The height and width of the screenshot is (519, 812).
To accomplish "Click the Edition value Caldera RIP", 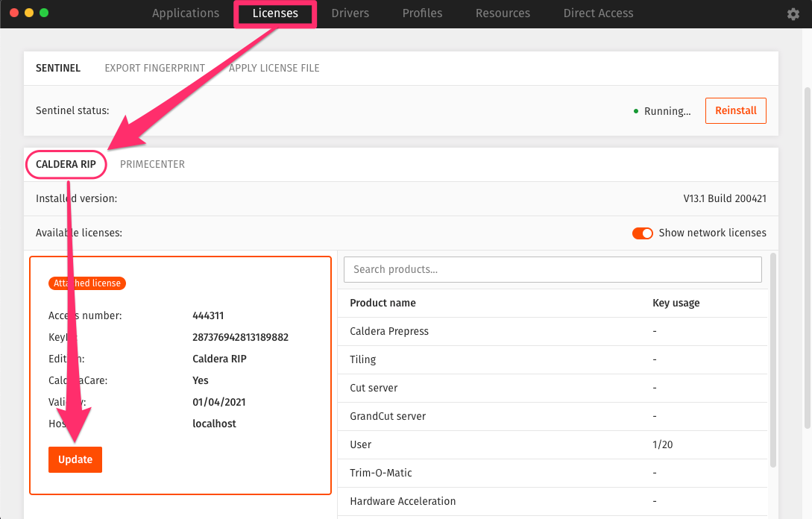I will [x=219, y=359].
